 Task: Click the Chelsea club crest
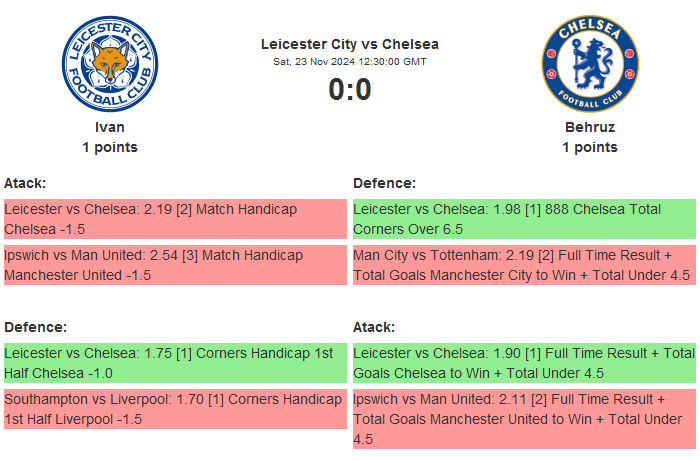[x=589, y=65]
